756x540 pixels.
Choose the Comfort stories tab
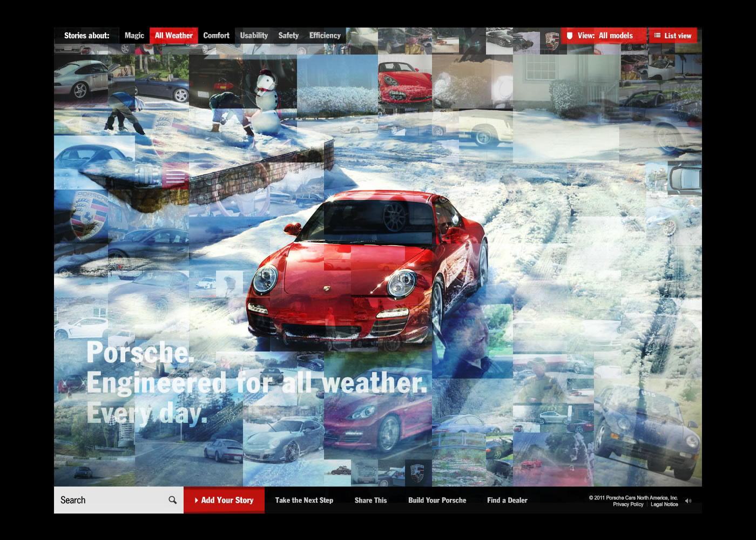[217, 36]
